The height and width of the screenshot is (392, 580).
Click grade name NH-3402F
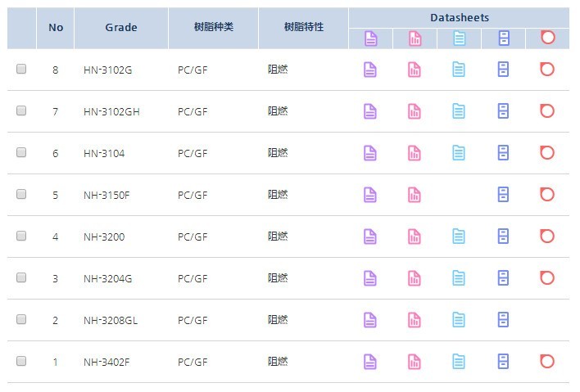106,362
